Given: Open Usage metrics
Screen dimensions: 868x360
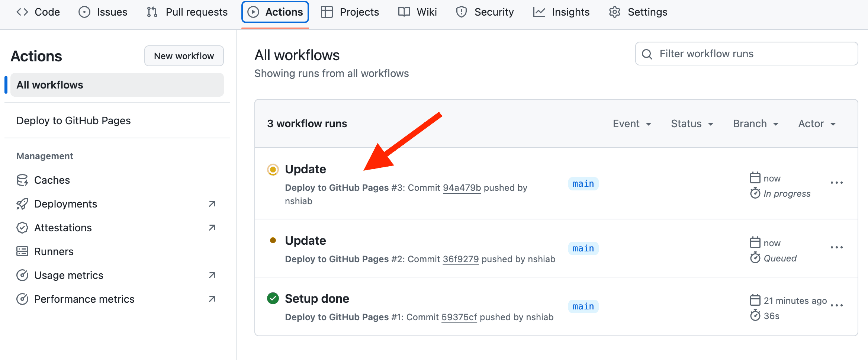Looking at the screenshot, I should pyautogui.click(x=69, y=275).
